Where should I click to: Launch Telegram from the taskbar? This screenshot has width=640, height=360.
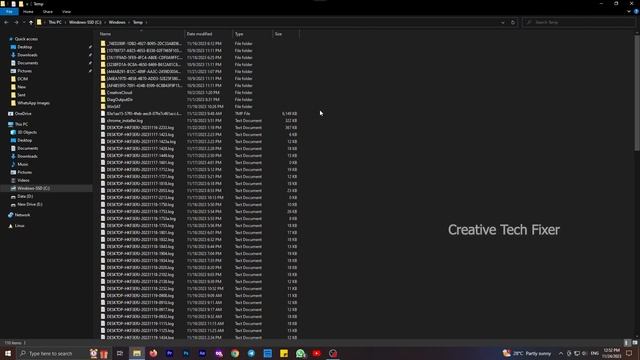251,353
